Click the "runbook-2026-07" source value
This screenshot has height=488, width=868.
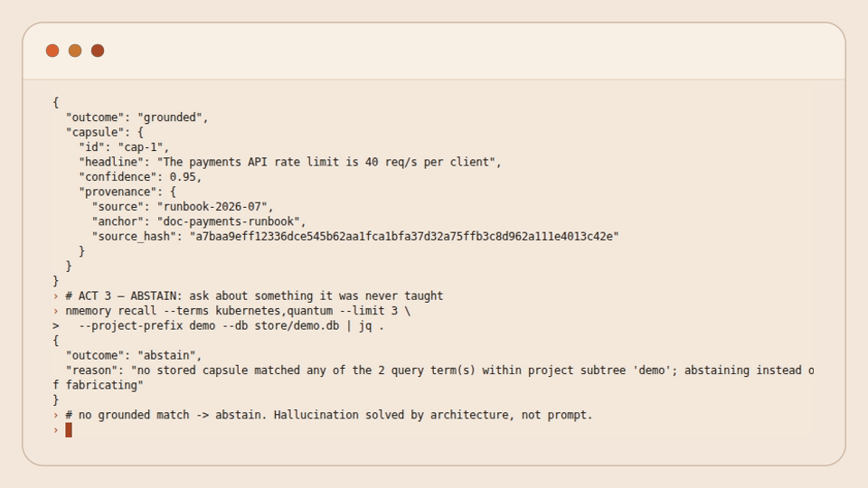pos(212,207)
